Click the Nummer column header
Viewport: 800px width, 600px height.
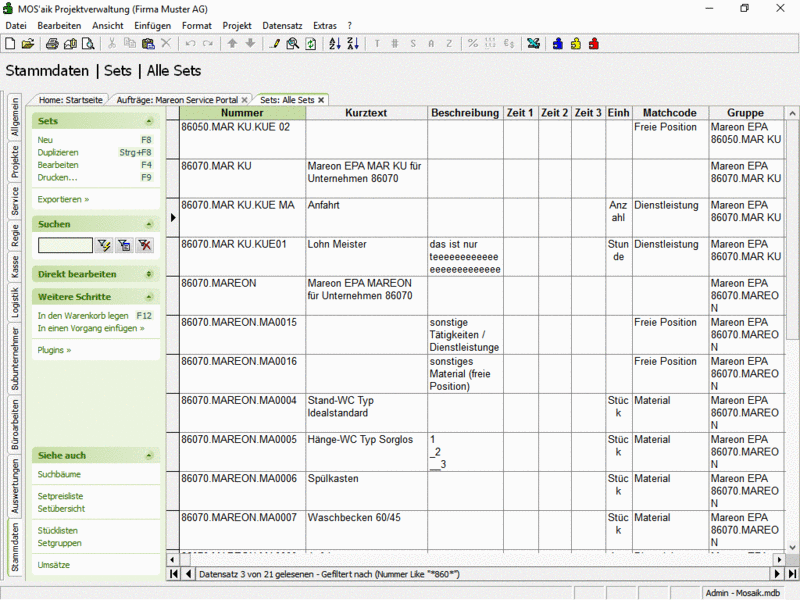[242, 113]
